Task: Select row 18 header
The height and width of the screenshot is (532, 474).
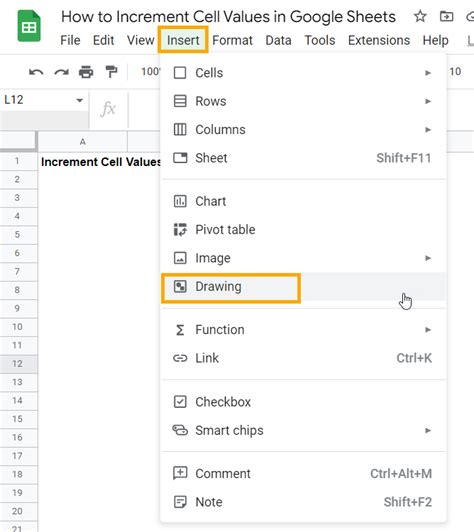Action: tap(18, 474)
